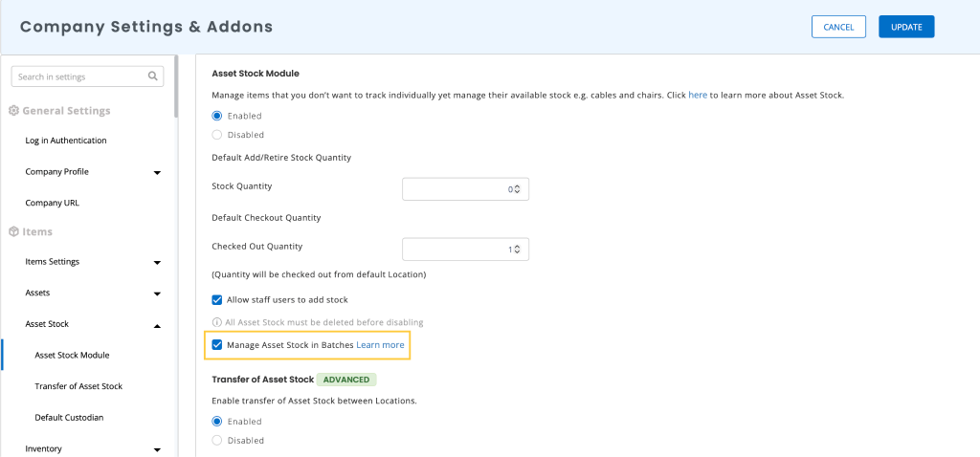
Task: Click the 'General Settings' sidebar group label
Action: pos(66,111)
